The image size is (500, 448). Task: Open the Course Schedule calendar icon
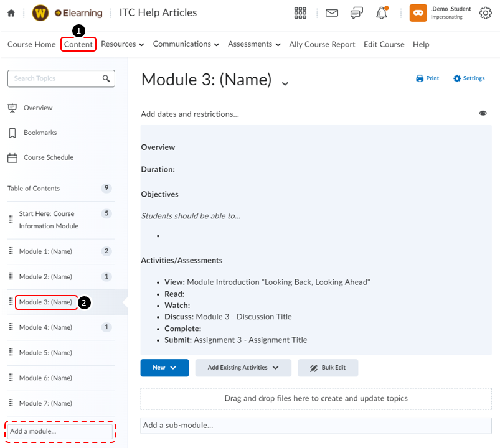click(13, 157)
